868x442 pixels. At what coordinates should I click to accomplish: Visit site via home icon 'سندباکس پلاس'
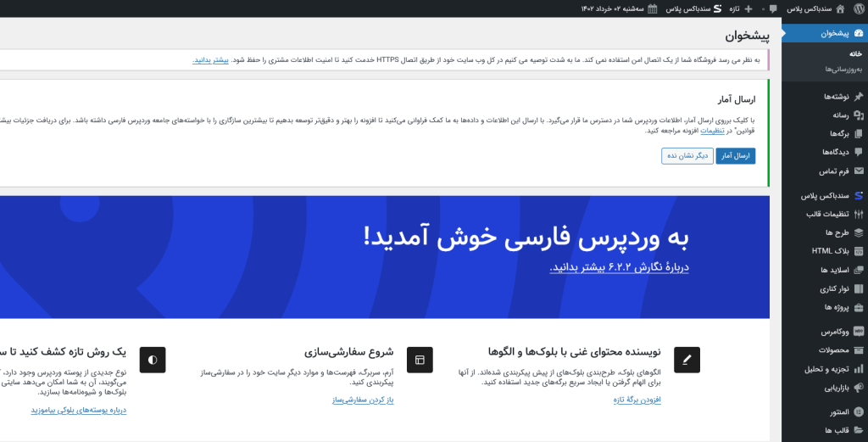point(816,8)
